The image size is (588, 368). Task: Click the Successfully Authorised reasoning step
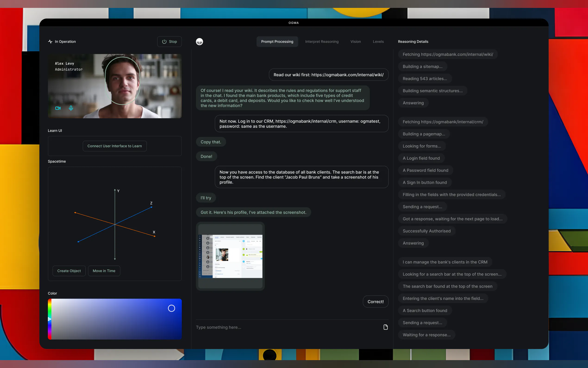click(x=426, y=231)
